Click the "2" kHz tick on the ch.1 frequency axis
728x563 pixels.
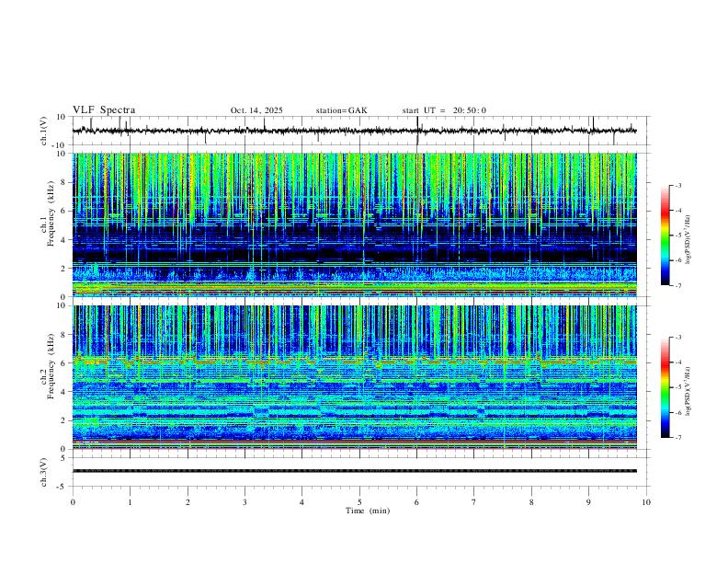pos(63,268)
